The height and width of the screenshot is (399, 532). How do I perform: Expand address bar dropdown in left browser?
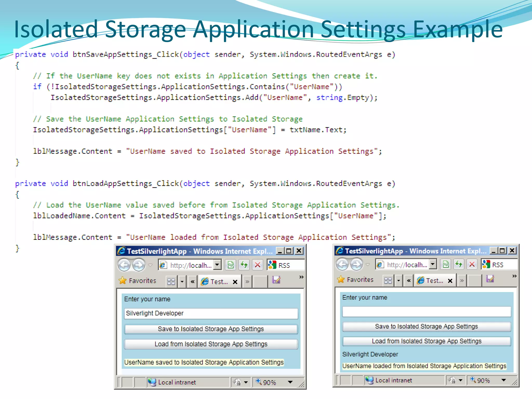218,265
